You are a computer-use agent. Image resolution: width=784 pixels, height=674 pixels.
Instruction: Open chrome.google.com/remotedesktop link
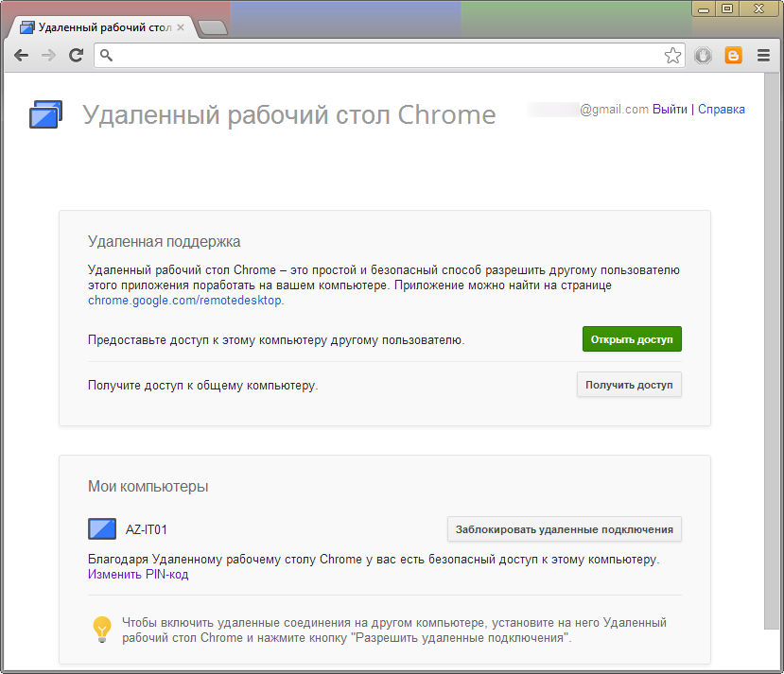point(184,300)
